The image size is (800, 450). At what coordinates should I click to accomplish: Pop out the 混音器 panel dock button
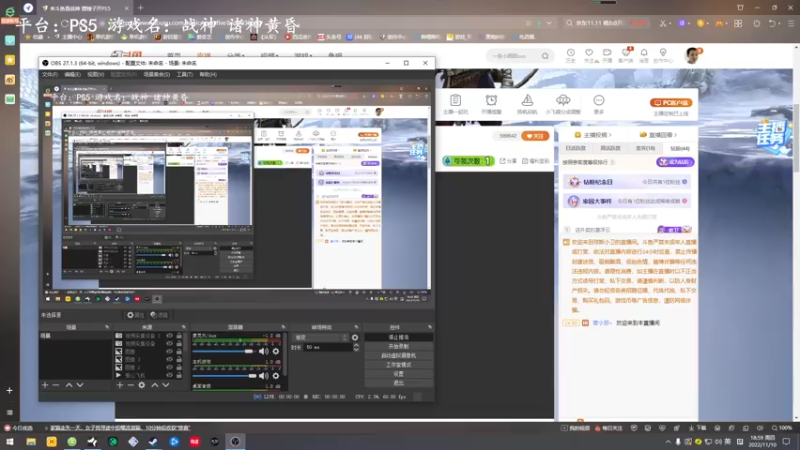click(283, 327)
